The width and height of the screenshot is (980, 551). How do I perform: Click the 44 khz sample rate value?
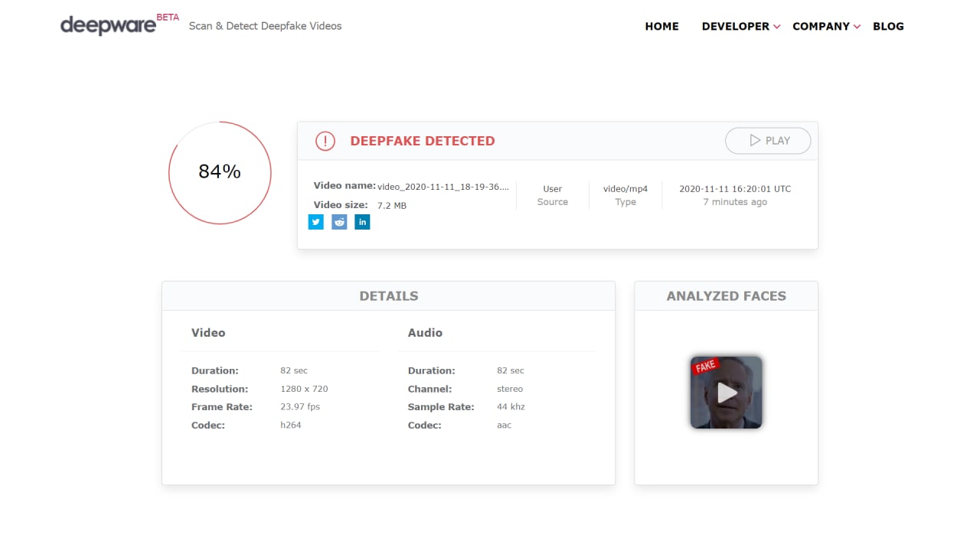coord(511,407)
